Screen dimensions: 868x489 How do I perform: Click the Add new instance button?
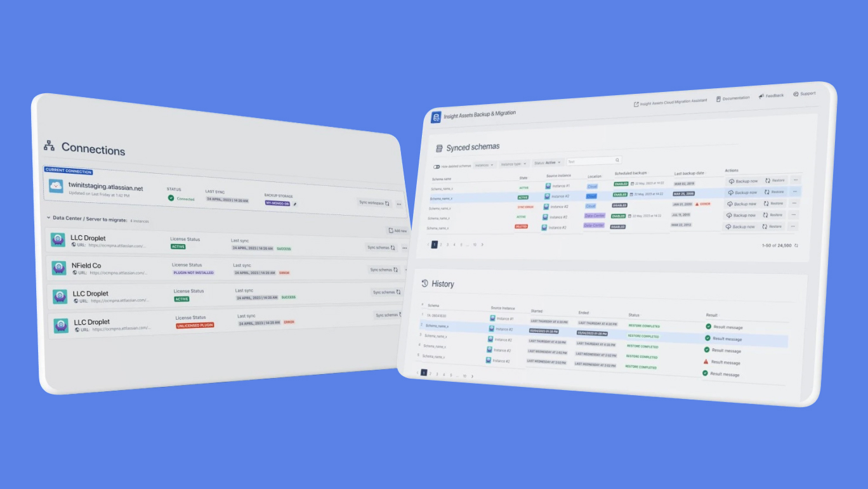[x=397, y=231]
